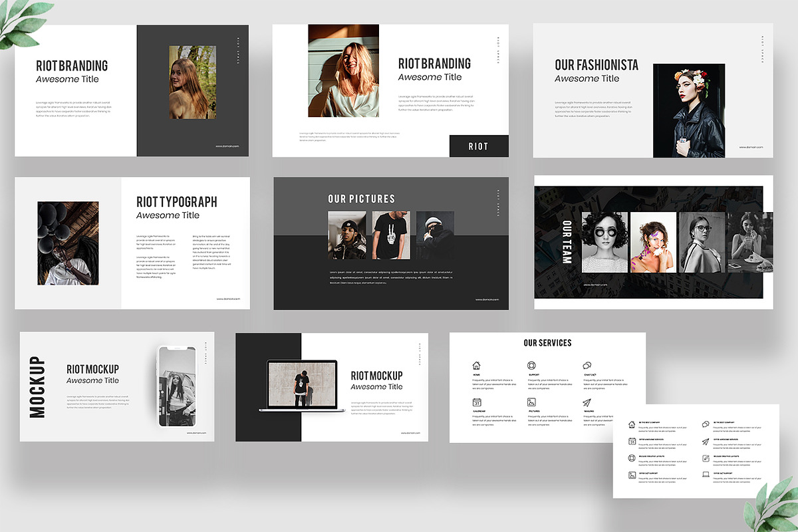798x532 pixels.
Task: Click the lifebuoy icon on the bottom-right list slide
Action: [x=632, y=458]
